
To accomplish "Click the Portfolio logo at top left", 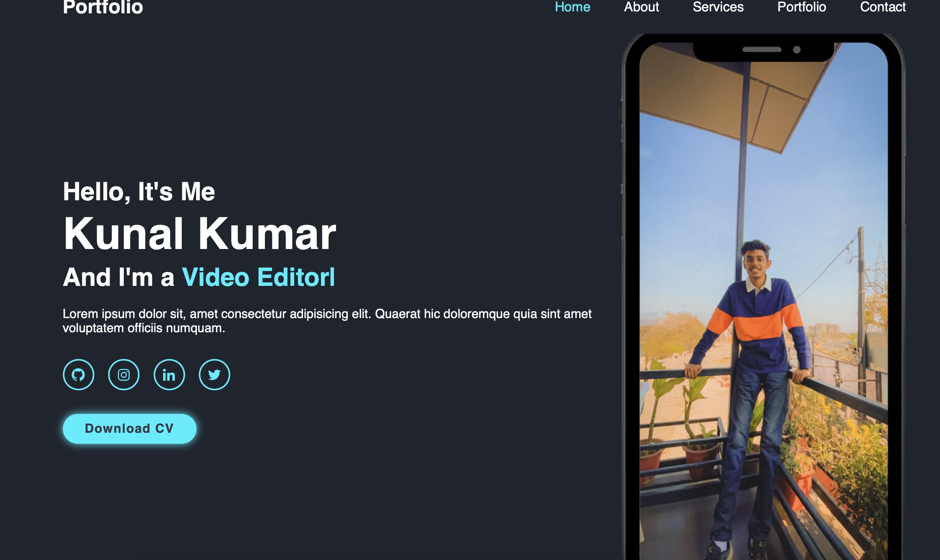I will [103, 7].
